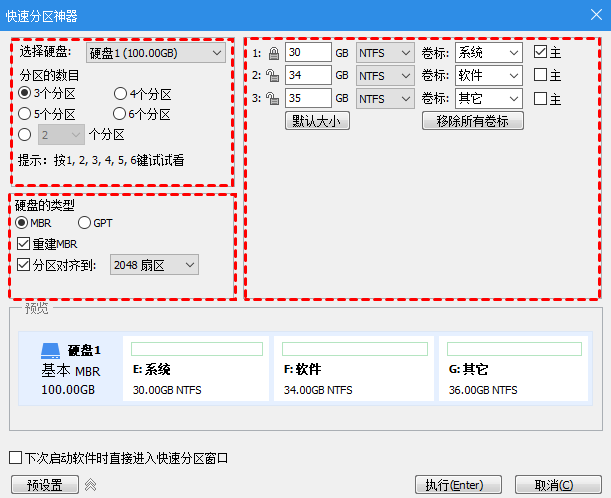Open NTFS filesystem dropdown for partition 3

tap(385, 99)
